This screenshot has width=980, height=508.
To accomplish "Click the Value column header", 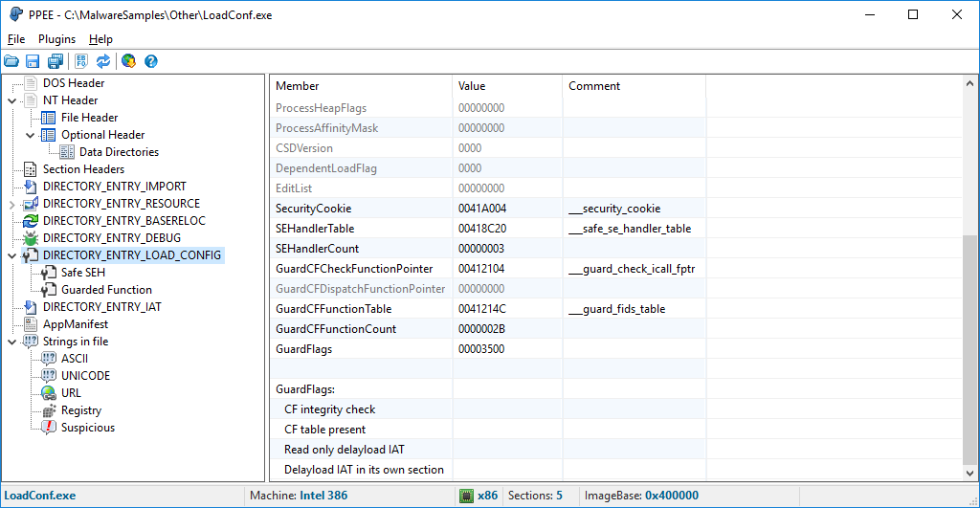I will (x=507, y=86).
